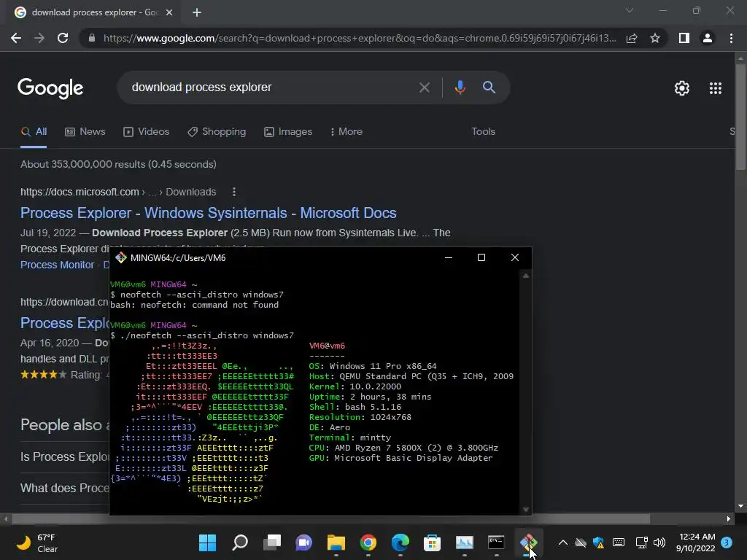Launch Microsoft Edge from the taskbar
This screenshot has height=560, width=747.
pos(400,542)
